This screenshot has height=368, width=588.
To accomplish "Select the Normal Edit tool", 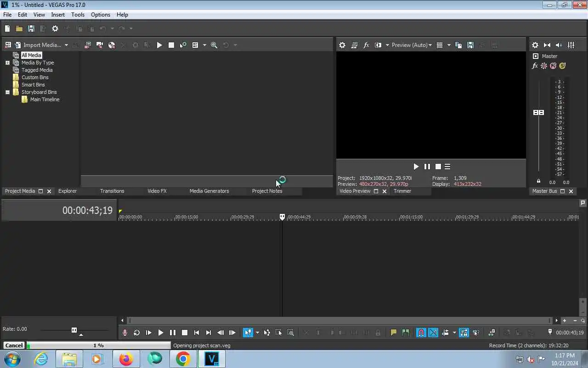I will click(x=248, y=333).
